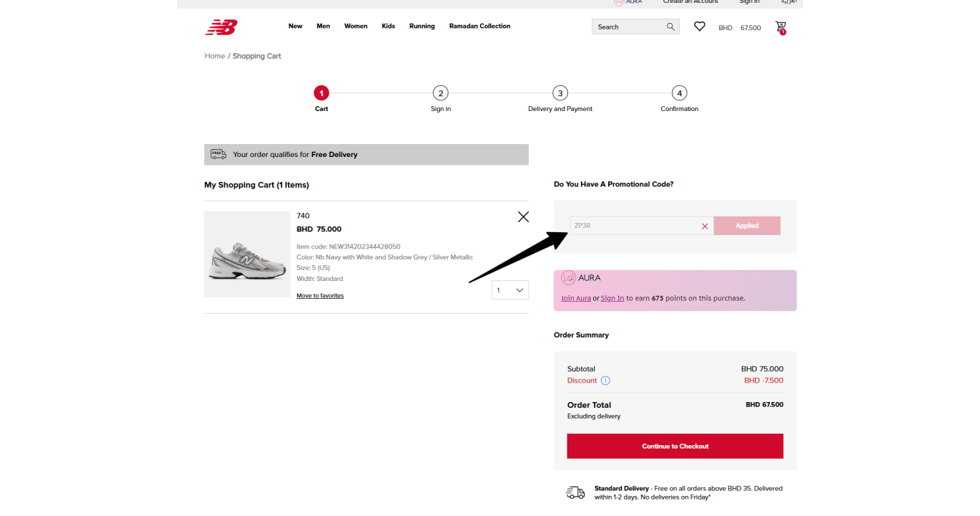Click the Applied promo button
The image size is (980, 516).
(746, 226)
